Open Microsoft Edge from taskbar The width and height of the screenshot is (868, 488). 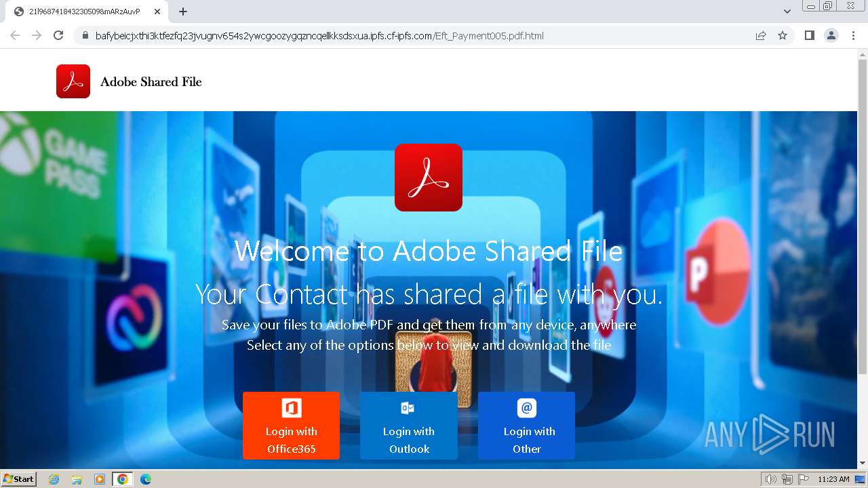click(x=146, y=479)
